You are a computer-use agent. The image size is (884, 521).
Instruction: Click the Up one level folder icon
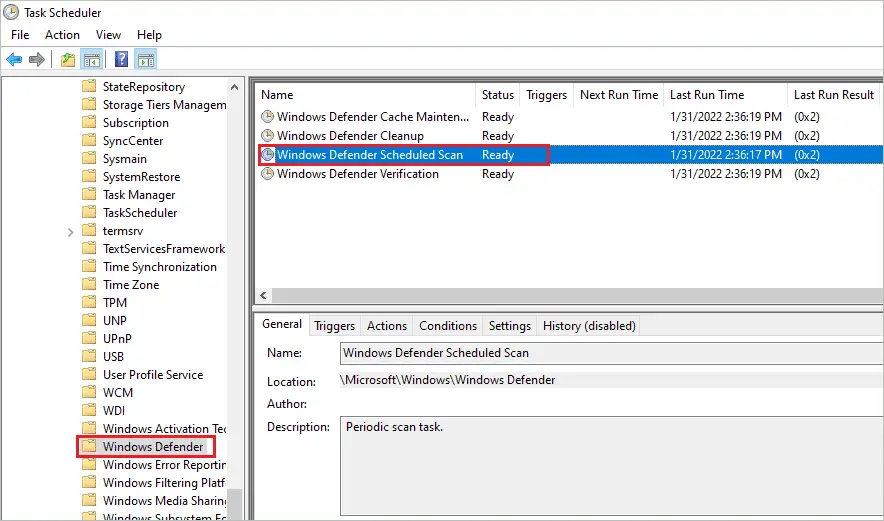pos(68,59)
